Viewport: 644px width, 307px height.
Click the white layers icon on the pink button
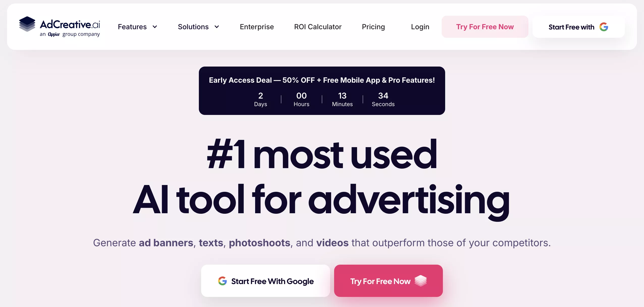[x=420, y=281]
